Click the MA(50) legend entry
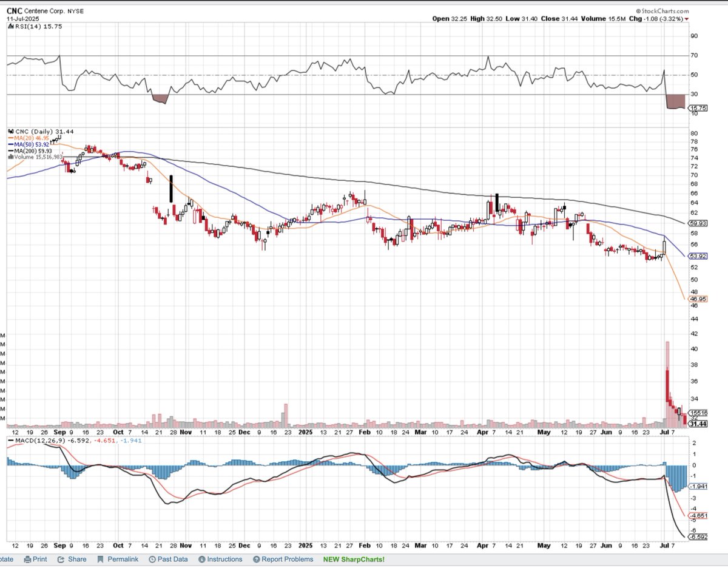 (27, 144)
